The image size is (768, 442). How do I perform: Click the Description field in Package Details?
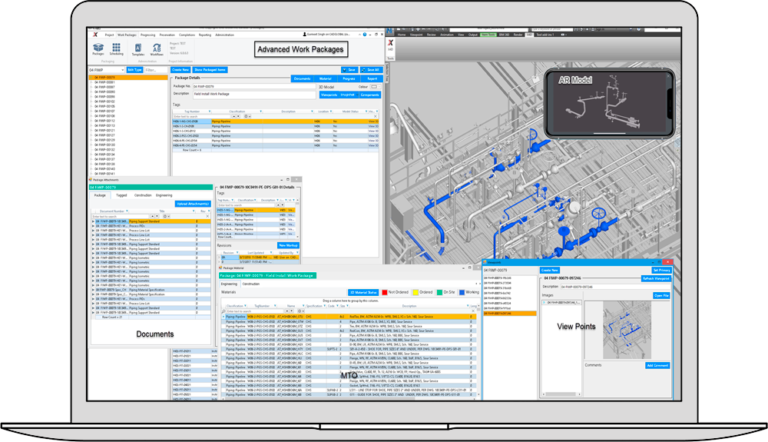(254, 94)
